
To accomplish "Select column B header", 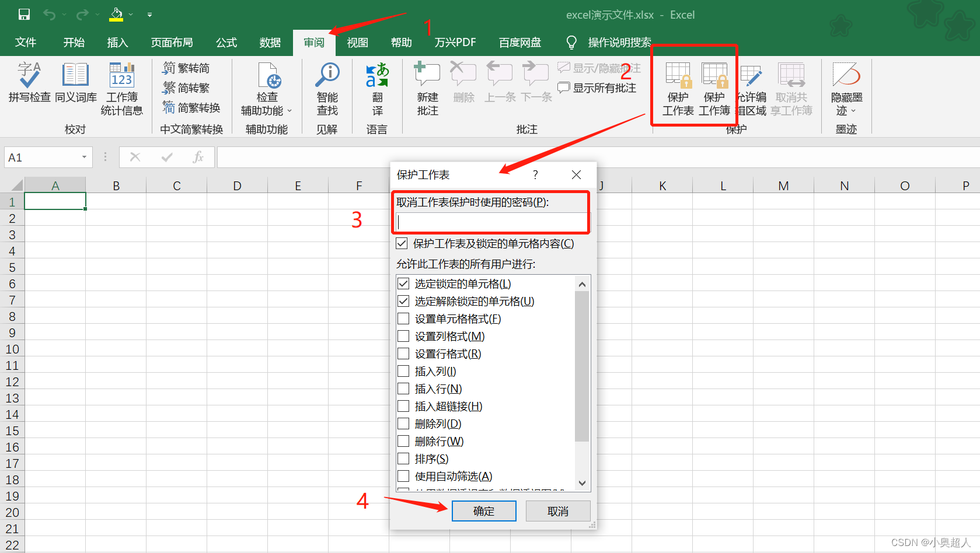I will tap(116, 185).
